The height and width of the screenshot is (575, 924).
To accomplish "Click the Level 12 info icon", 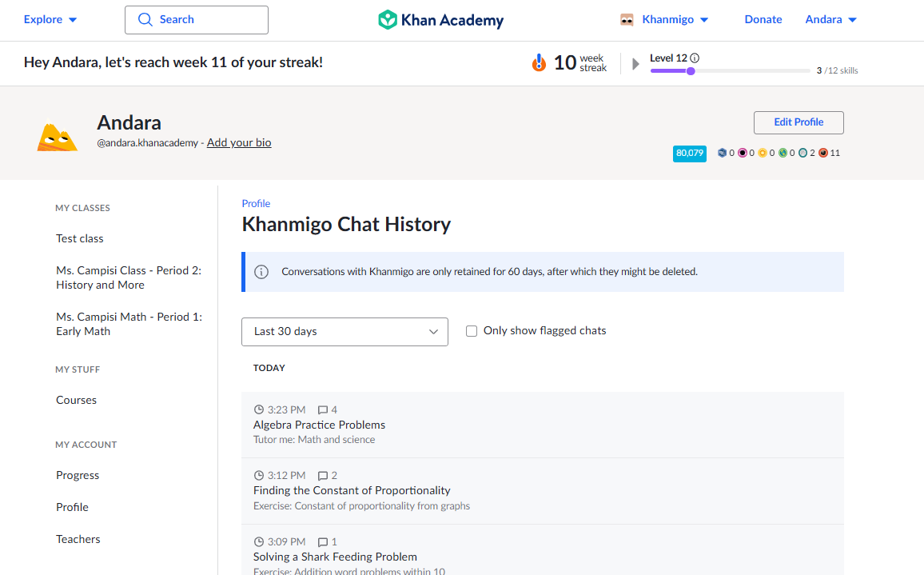I will (x=695, y=58).
